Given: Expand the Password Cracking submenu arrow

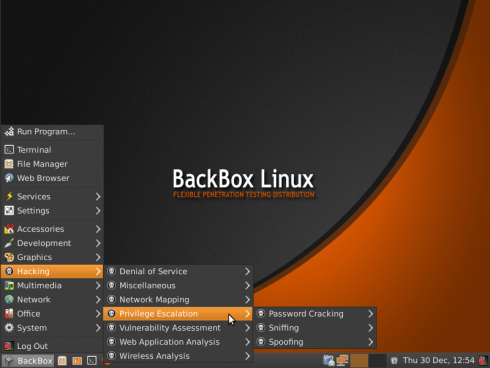Looking at the screenshot, I should click(371, 314).
